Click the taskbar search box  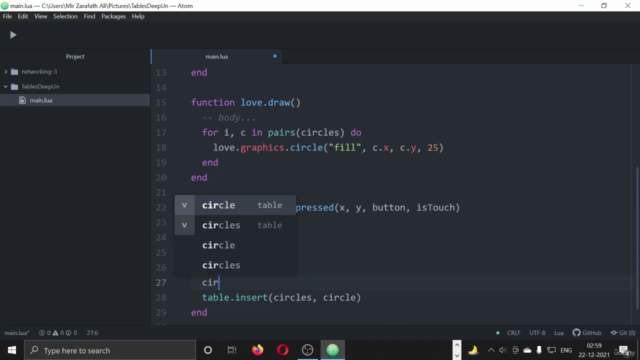pyautogui.click(x=110, y=350)
